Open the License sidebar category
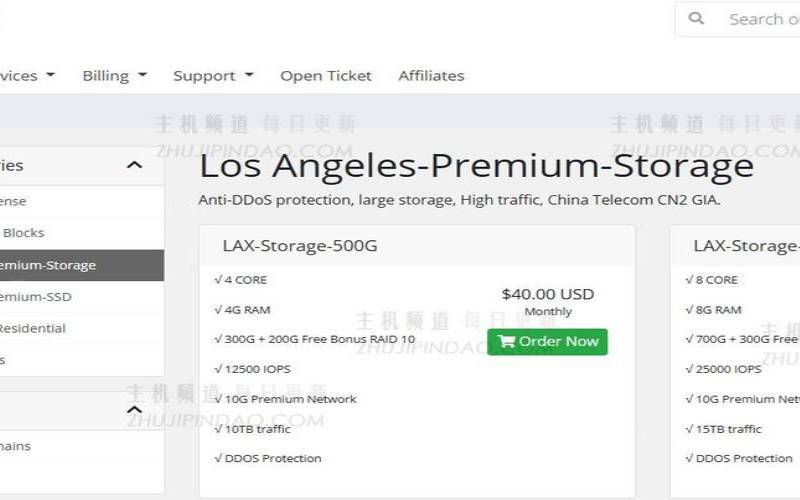This screenshot has width=800, height=500. 14,201
